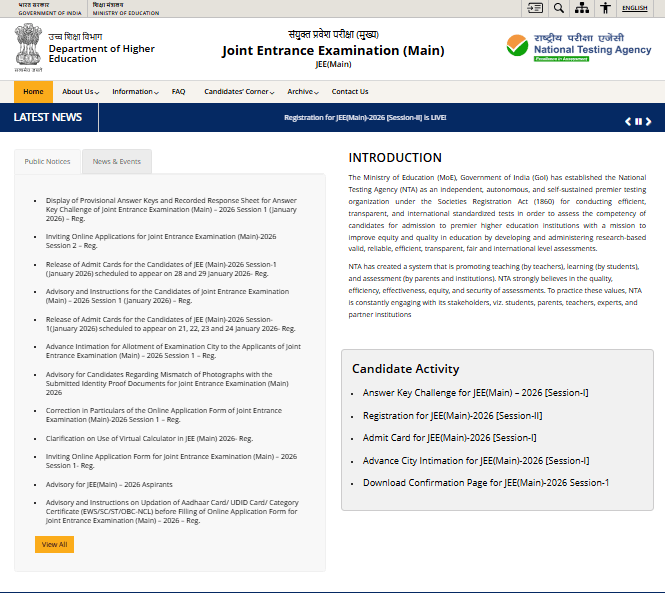This screenshot has width=665, height=593.
Task: Open Admit Cards 21, 22, 23, 24 January notice
Action: point(170,324)
